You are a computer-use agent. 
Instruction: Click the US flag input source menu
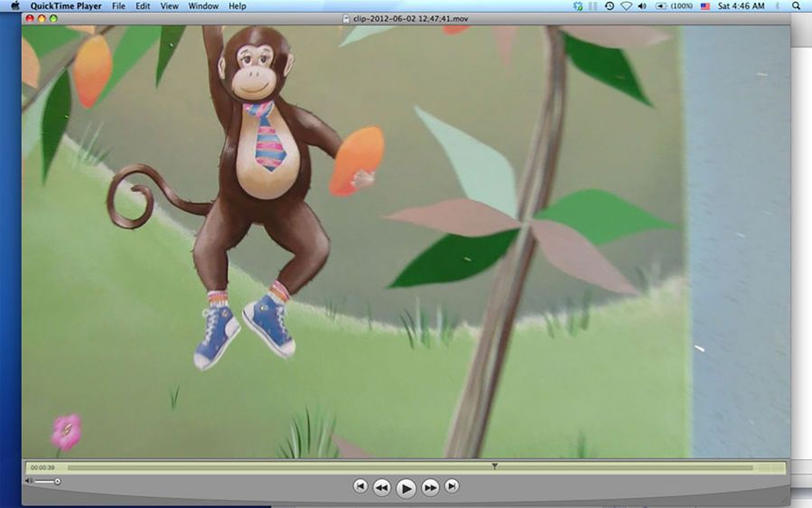(705, 6)
